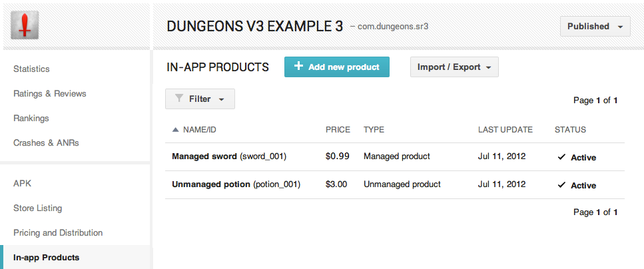The height and width of the screenshot is (269, 644).
Task: Click the sort arrow beside NAME/ID
Action: tap(175, 130)
